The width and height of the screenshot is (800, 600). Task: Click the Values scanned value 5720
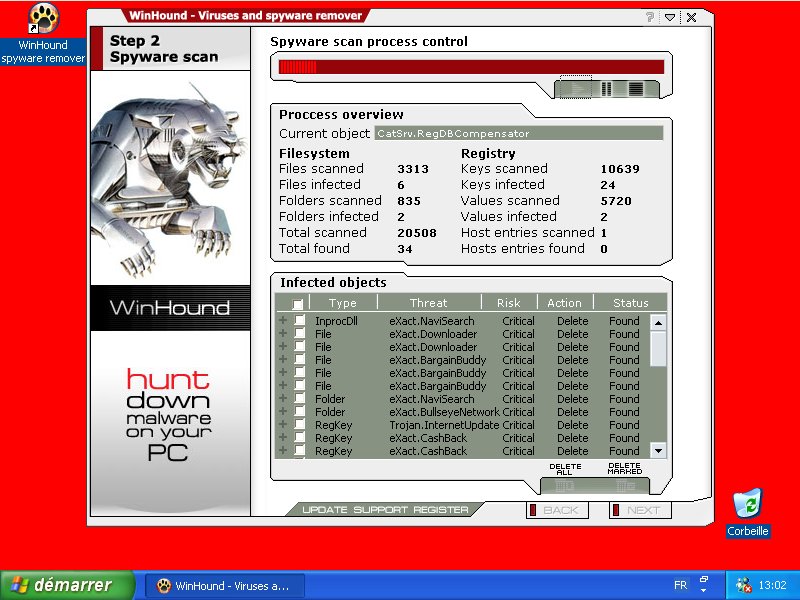pyautogui.click(x=616, y=201)
